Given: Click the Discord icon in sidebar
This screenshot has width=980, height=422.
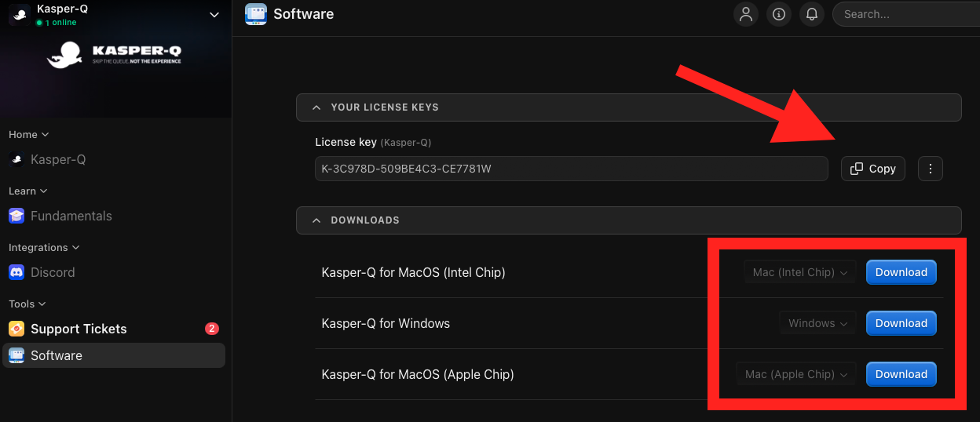Looking at the screenshot, I should click(16, 272).
